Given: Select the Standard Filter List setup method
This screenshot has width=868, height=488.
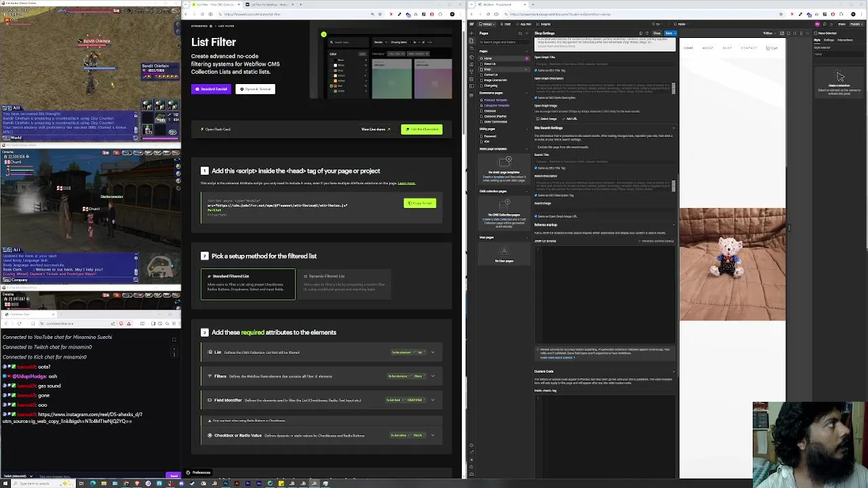Looking at the screenshot, I should 248,284.
